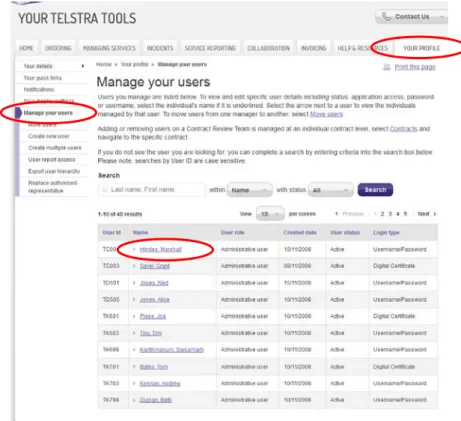The width and height of the screenshot is (461, 421).
Task: Click the Search button
Action: pyautogui.click(x=375, y=190)
